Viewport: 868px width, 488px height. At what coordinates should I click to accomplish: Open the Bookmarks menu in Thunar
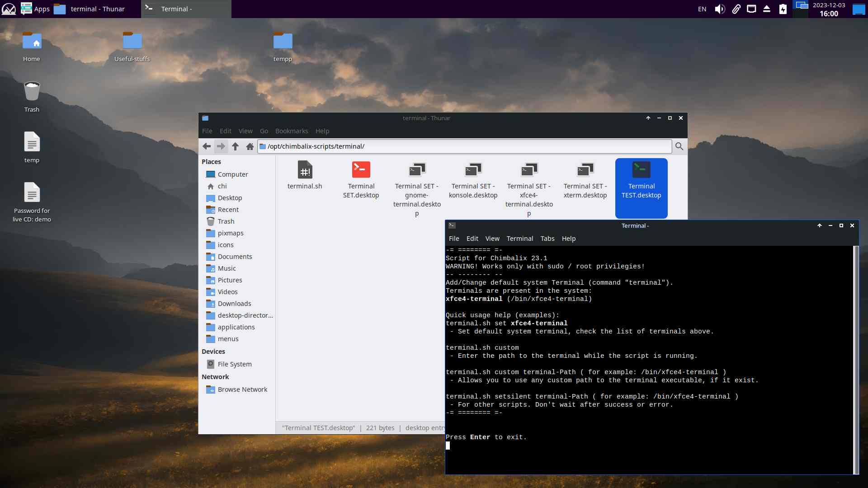(x=291, y=131)
